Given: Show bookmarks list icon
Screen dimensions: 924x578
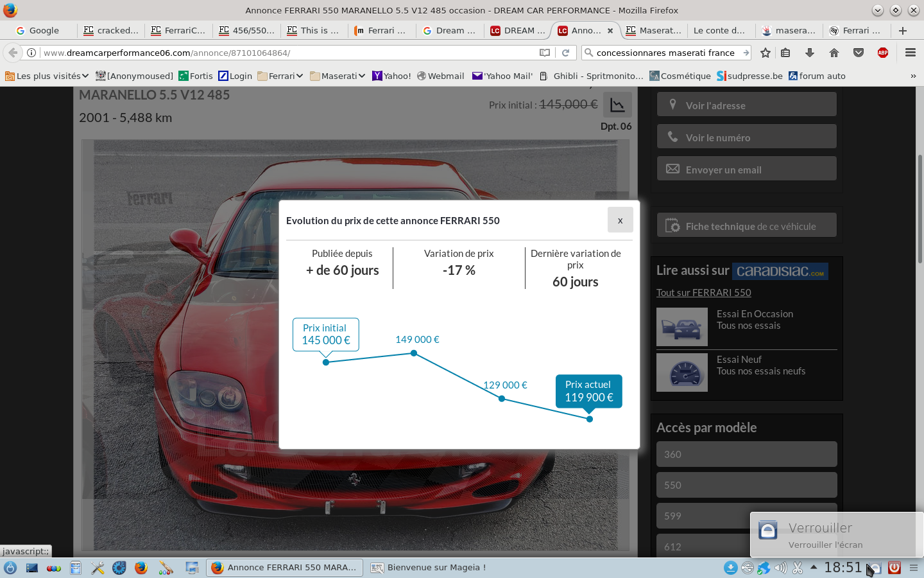Looking at the screenshot, I should [785, 53].
